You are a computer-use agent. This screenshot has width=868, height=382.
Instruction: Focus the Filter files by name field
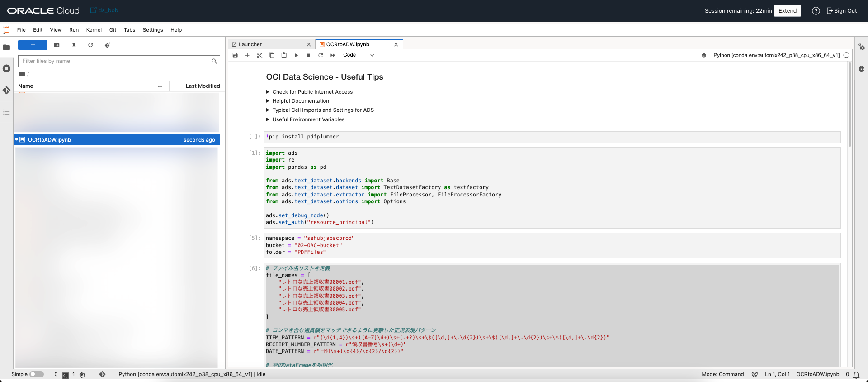[119, 61]
